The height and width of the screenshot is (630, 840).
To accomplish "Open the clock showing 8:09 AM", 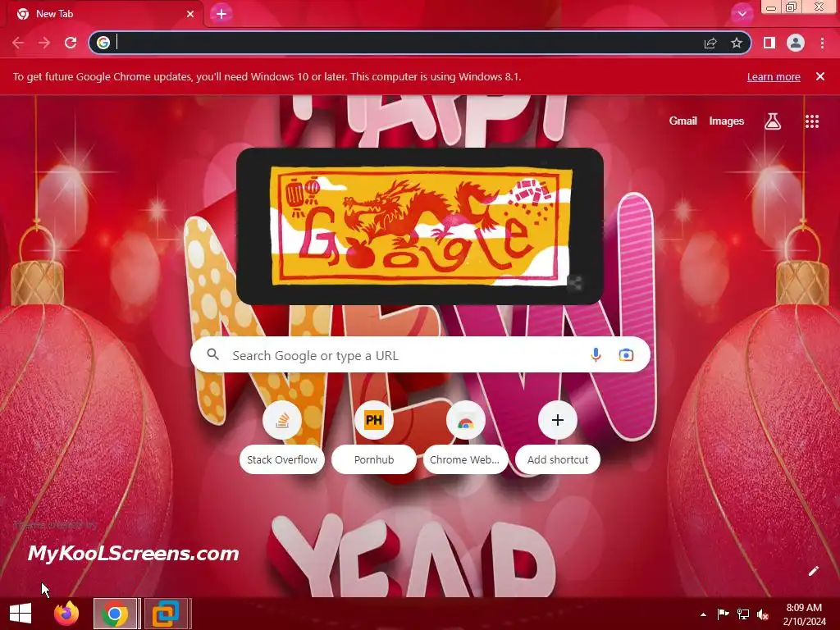I will [x=804, y=614].
